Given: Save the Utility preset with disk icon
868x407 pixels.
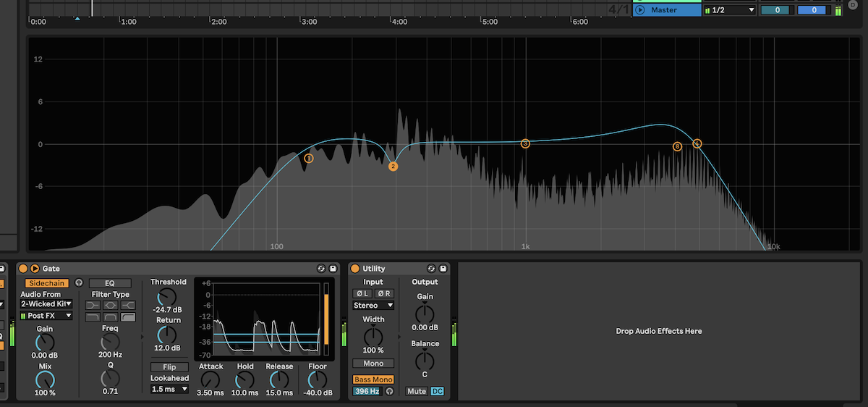Looking at the screenshot, I should [x=443, y=269].
